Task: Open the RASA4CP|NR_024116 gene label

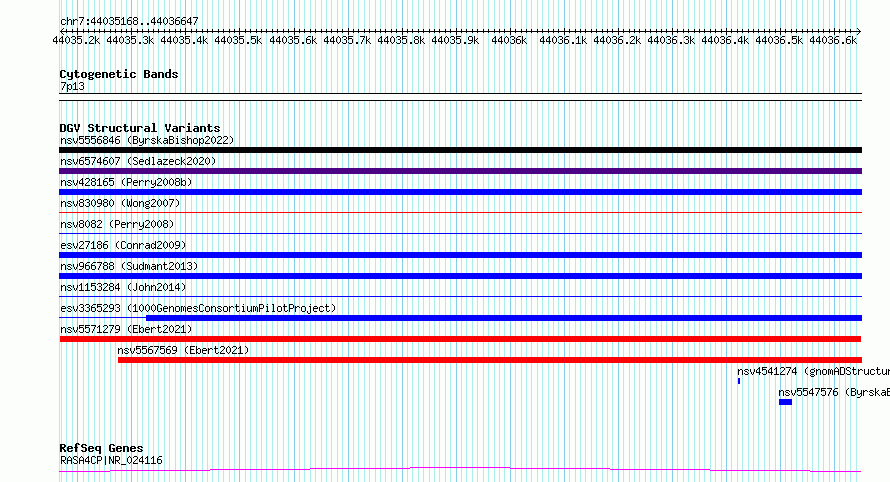Action: point(111,460)
